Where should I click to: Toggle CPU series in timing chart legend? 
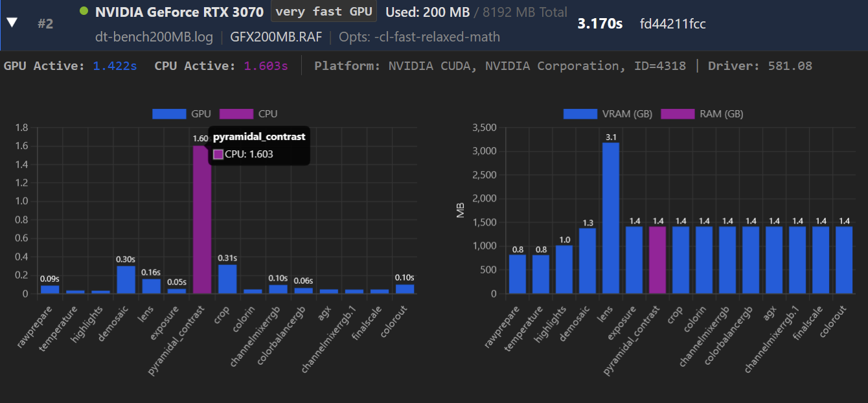[236, 114]
